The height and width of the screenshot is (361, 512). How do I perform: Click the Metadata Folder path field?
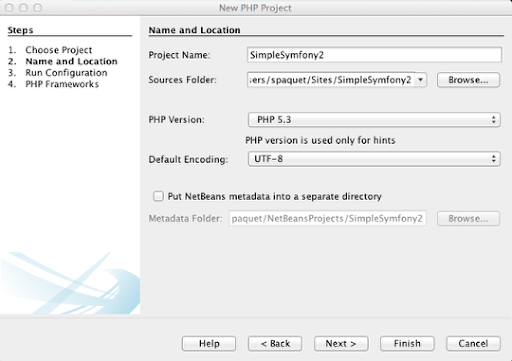click(x=328, y=218)
